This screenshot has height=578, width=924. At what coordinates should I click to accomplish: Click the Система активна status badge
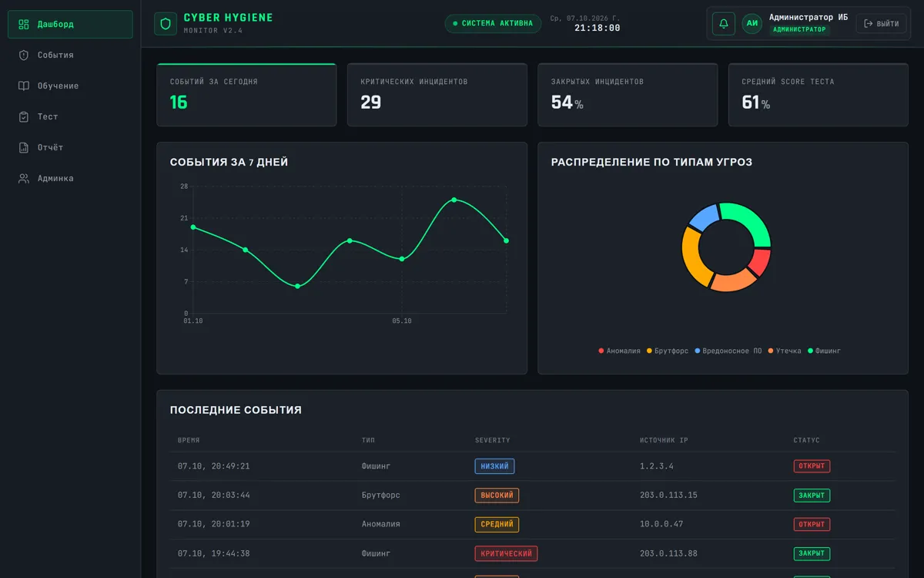pyautogui.click(x=493, y=24)
